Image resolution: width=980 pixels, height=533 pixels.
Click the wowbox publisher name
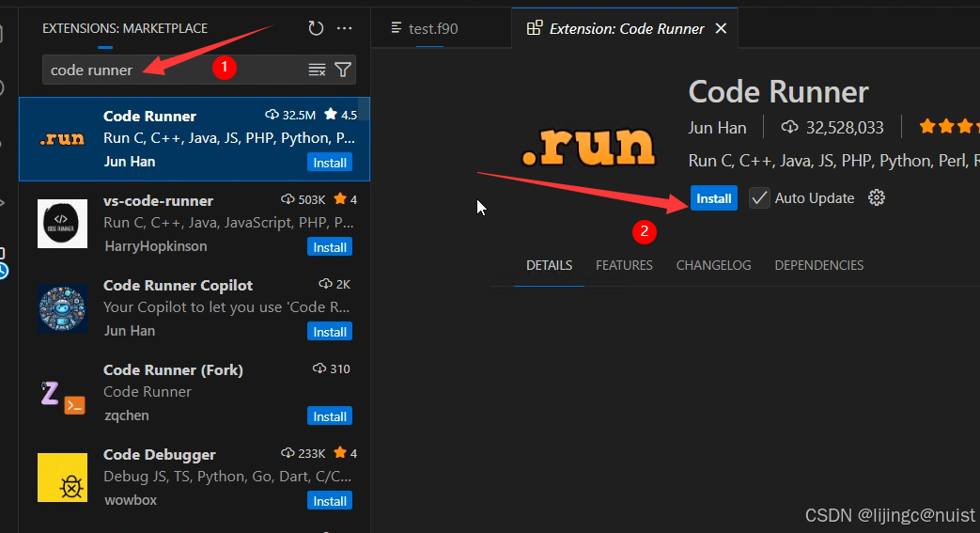click(x=131, y=500)
